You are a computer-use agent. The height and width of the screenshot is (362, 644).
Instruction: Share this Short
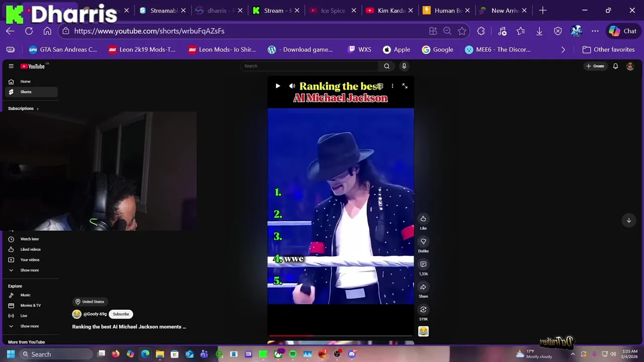click(x=423, y=287)
